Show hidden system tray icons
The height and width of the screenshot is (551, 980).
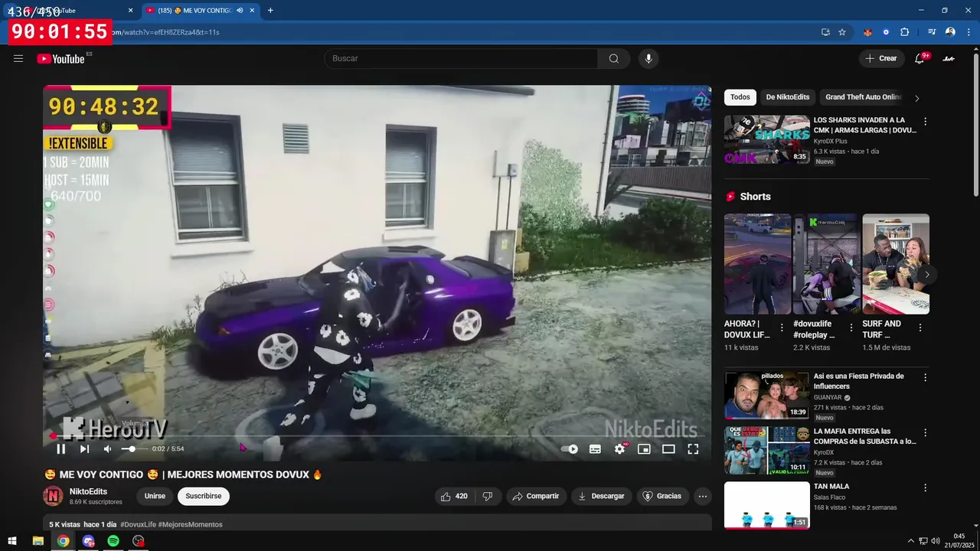pyautogui.click(x=910, y=541)
